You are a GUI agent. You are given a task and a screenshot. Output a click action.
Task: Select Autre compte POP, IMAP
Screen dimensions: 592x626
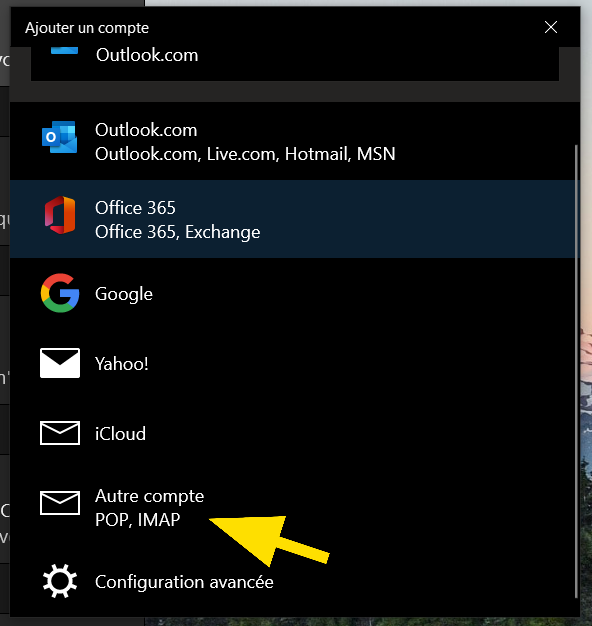tap(295, 507)
